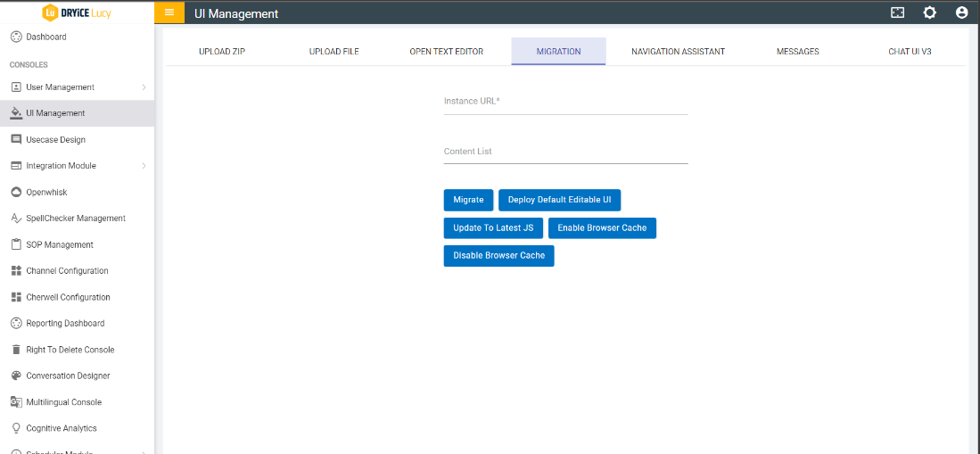This screenshot has height=454, width=980.
Task: Open the settings gear icon
Action: click(929, 12)
